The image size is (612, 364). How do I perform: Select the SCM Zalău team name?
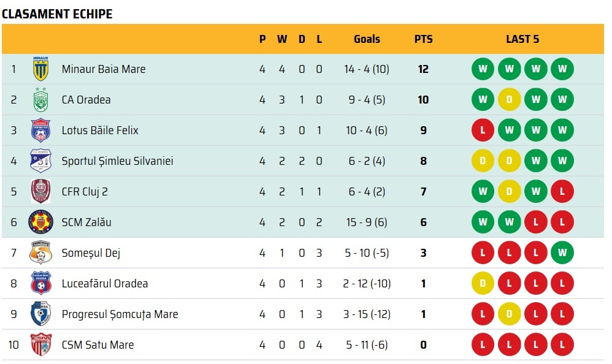click(86, 222)
